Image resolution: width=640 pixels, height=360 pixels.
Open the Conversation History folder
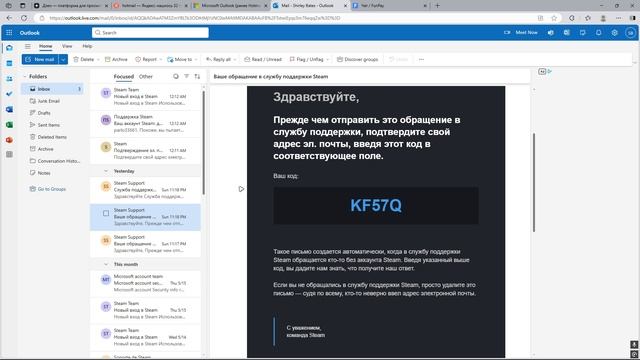point(55,161)
